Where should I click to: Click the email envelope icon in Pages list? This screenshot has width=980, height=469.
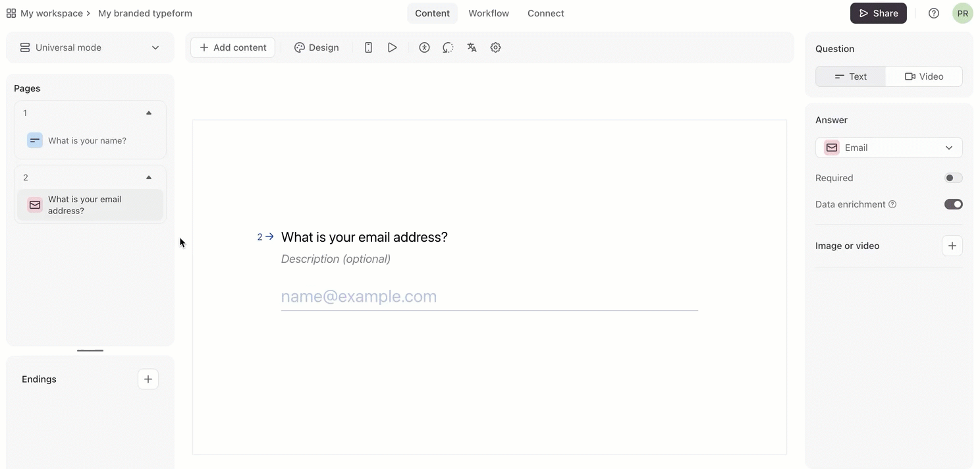click(35, 205)
